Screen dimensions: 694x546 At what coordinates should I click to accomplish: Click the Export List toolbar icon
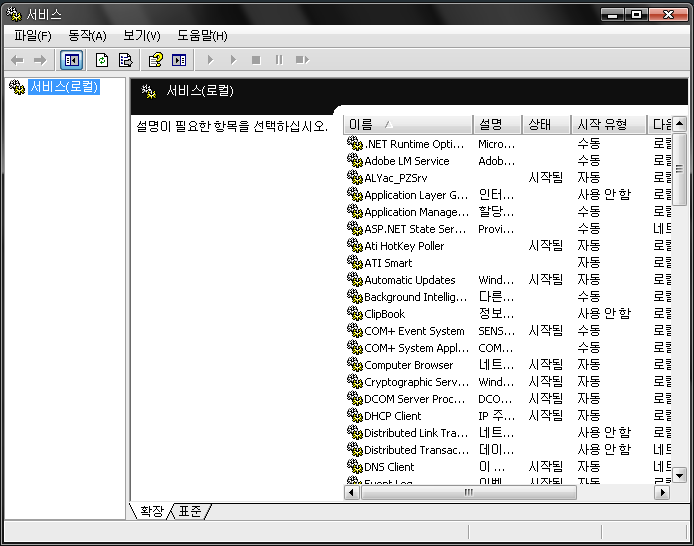(126, 60)
